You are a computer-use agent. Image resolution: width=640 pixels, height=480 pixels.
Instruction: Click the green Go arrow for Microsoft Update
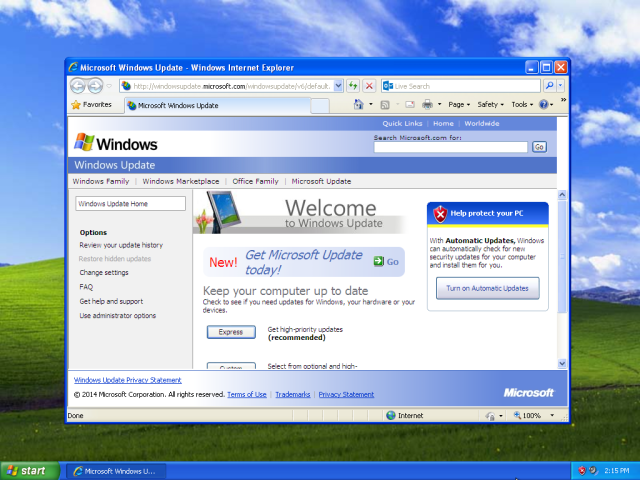pyautogui.click(x=385, y=262)
